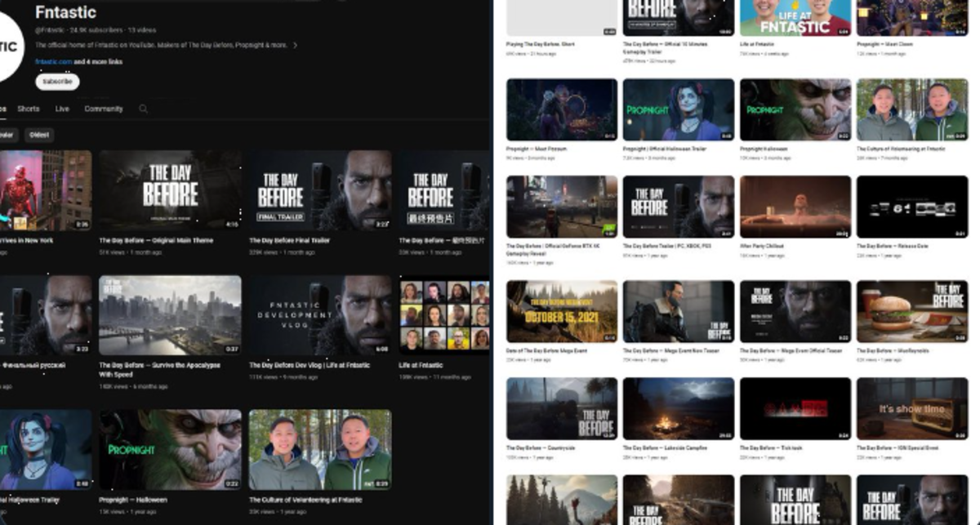The height and width of the screenshot is (525, 980).
Task: Click 'After Party Chillout' title
Action: tap(761, 246)
